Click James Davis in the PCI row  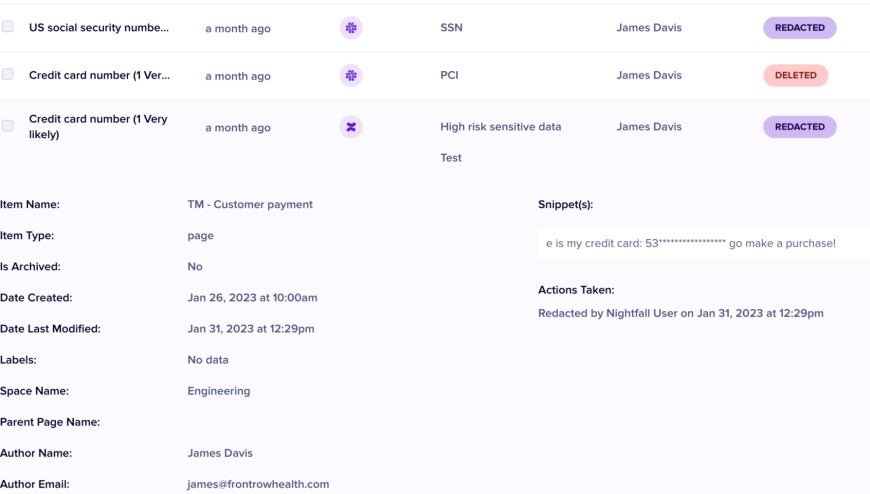click(x=649, y=75)
